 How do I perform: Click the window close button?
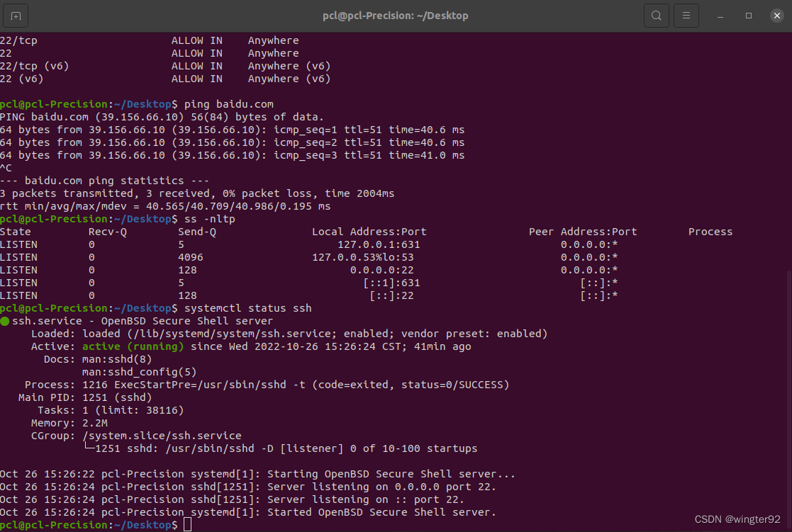click(x=776, y=15)
